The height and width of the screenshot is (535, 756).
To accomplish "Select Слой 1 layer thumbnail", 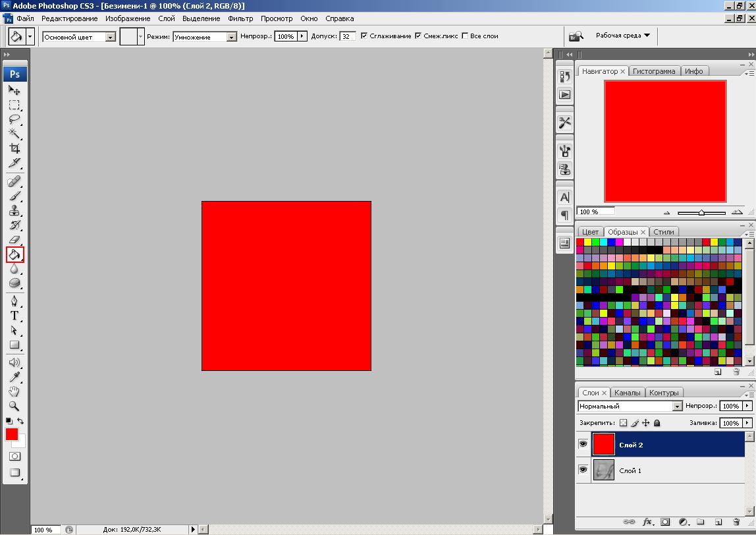I will point(603,470).
